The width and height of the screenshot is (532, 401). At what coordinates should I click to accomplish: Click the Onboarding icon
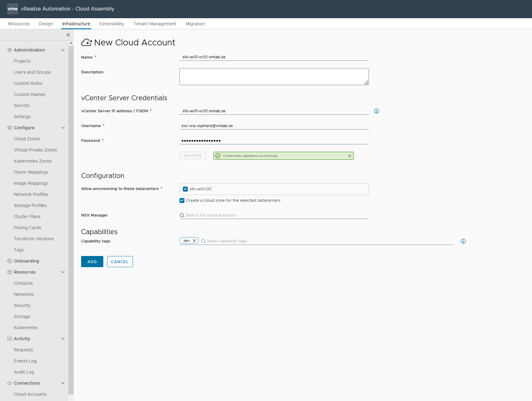click(x=10, y=261)
